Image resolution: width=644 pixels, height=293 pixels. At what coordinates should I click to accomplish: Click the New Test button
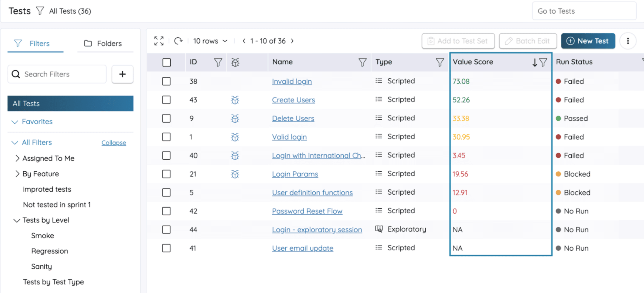(x=588, y=41)
